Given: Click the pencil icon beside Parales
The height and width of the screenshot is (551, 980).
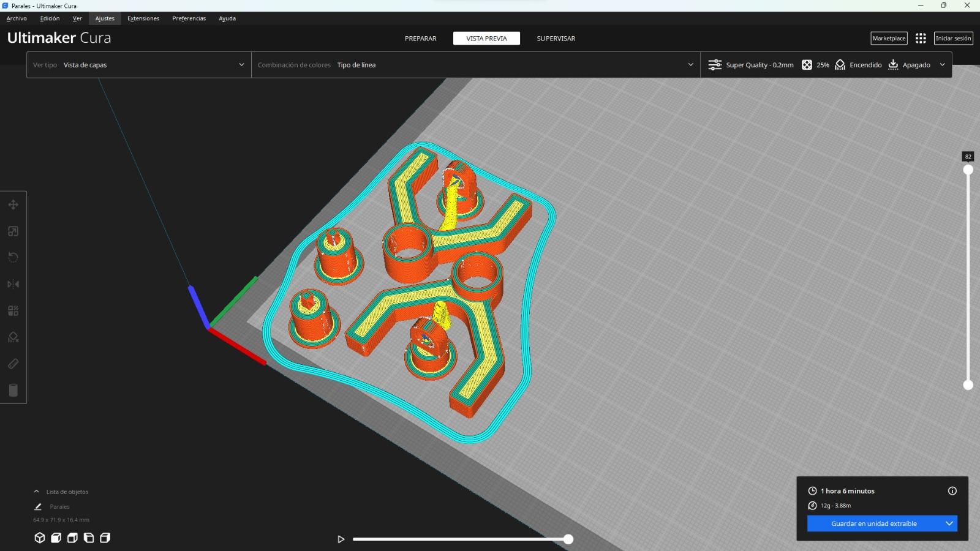Looking at the screenshot, I should tap(38, 506).
